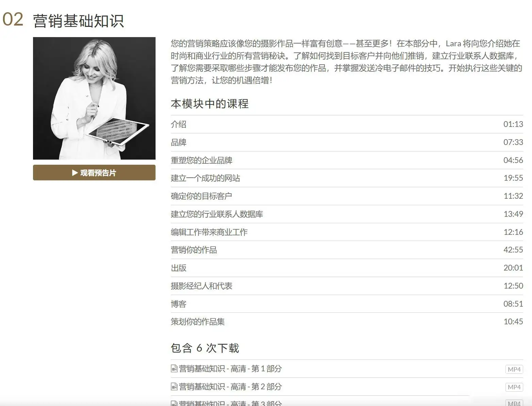Click duration 01:13
This screenshot has height=406, width=532.
tap(513, 124)
